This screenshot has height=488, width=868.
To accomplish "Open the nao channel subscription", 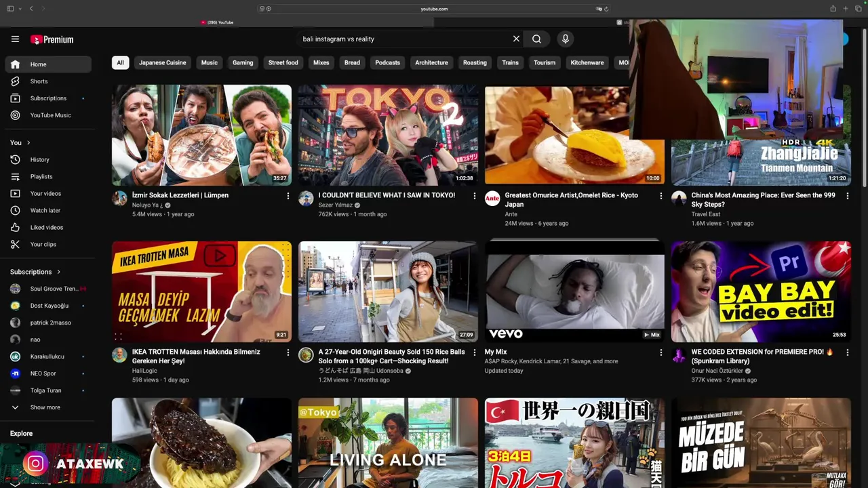I will coord(48,340).
